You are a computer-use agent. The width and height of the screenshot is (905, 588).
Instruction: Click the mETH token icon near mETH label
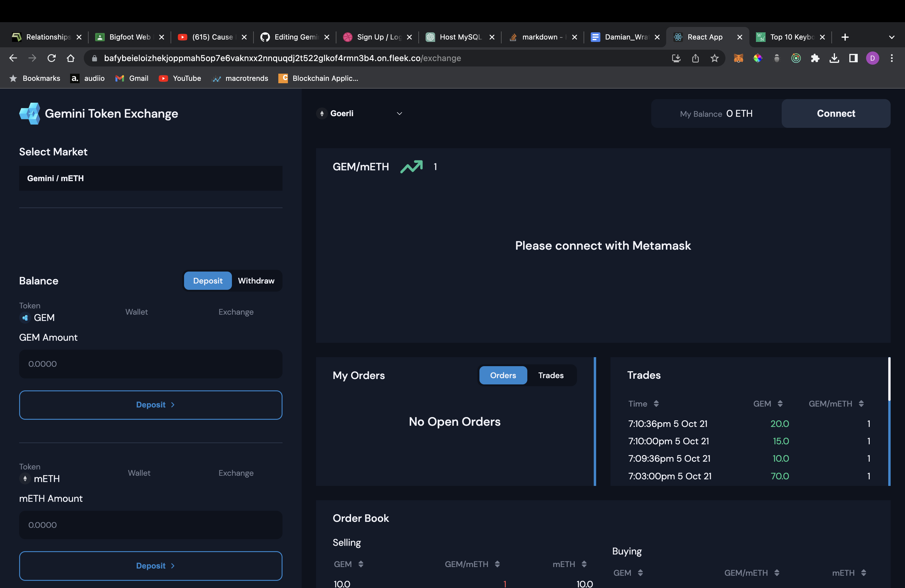[x=25, y=479]
